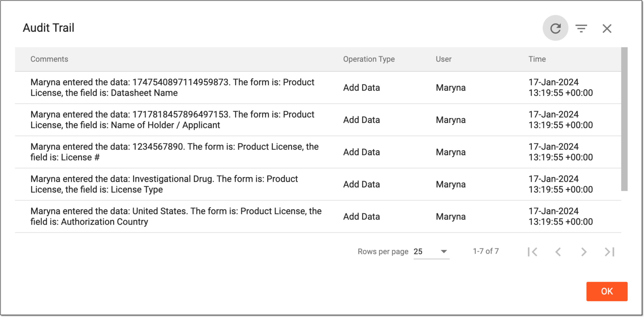Jump to last page of results

(x=609, y=252)
